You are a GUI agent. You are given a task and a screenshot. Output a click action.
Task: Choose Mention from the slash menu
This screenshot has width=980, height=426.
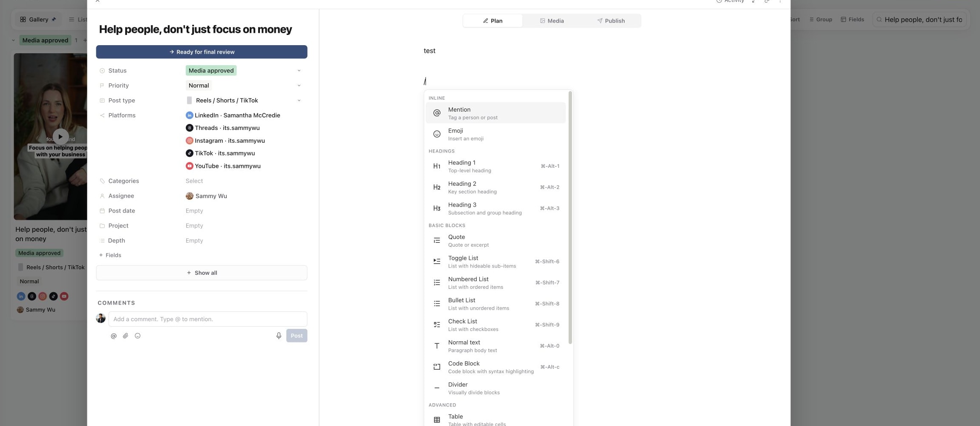(x=496, y=113)
